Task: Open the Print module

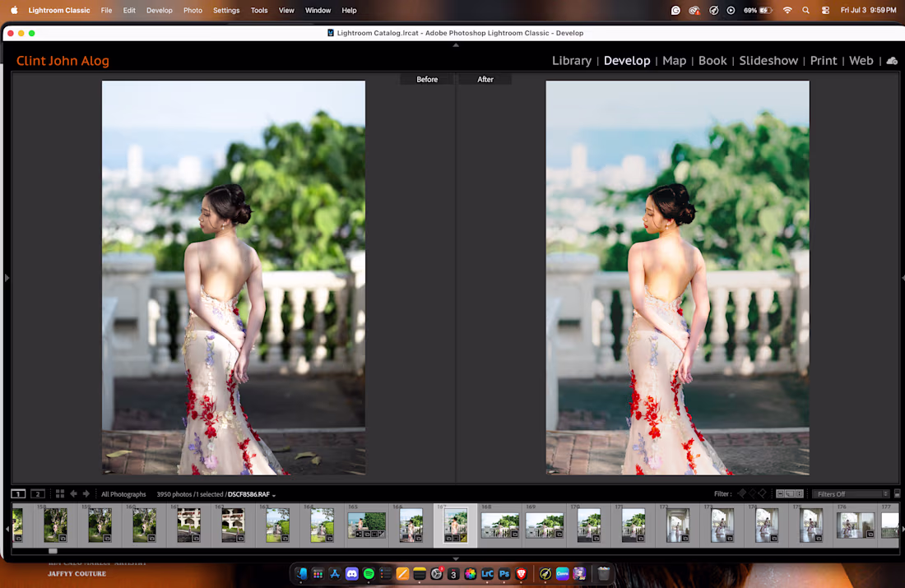Action: [x=823, y=61]
